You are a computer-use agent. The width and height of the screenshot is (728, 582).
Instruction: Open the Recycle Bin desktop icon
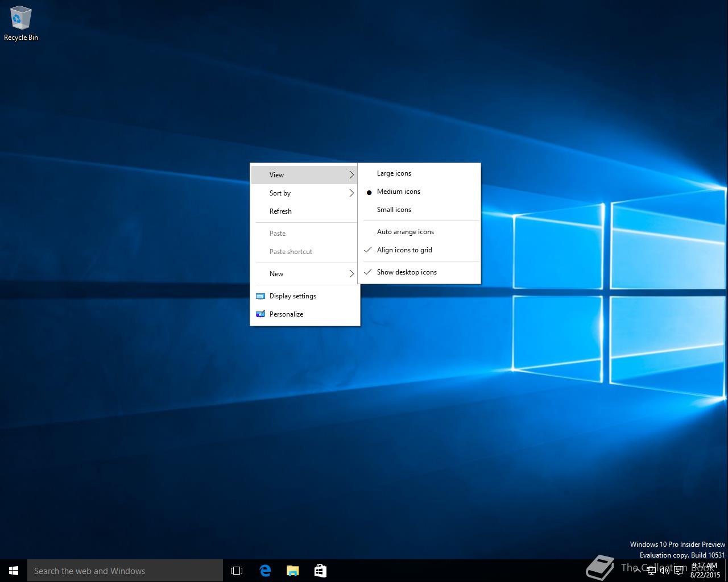(x=20, y=23)
